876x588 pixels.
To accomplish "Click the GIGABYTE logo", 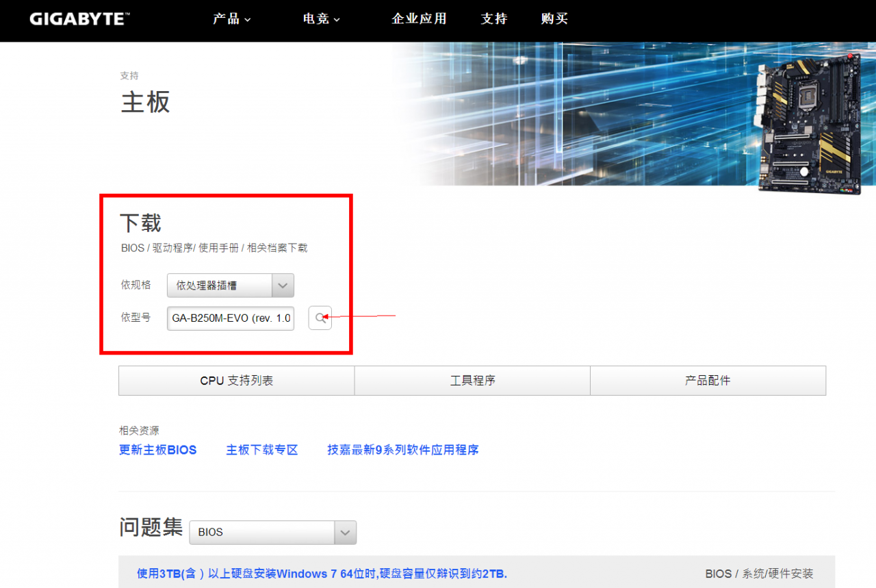I will click(x=80, y=18).
